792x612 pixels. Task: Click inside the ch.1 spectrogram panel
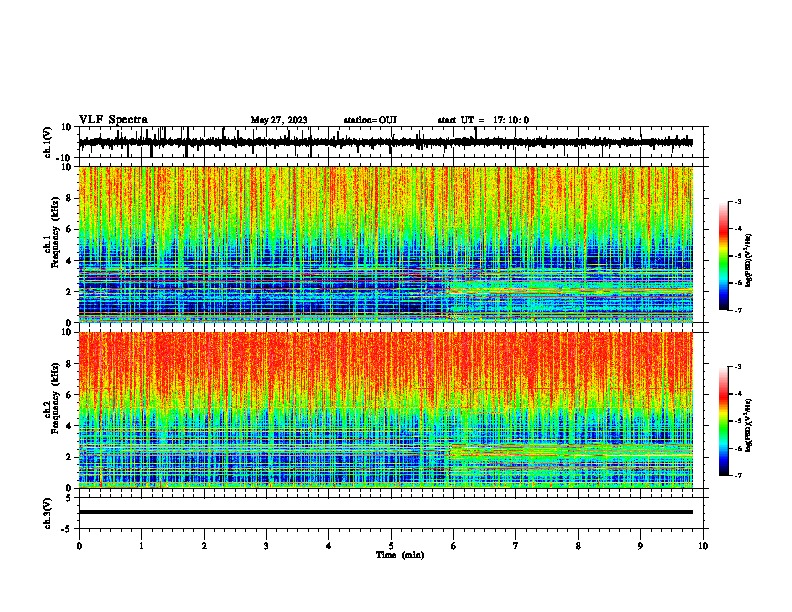click(x=385, y=244)
